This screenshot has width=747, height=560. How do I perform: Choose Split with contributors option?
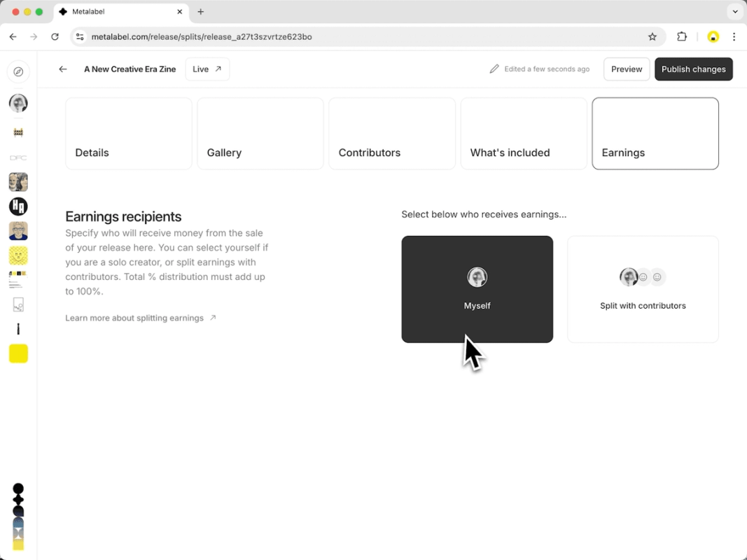coord(643,289)
